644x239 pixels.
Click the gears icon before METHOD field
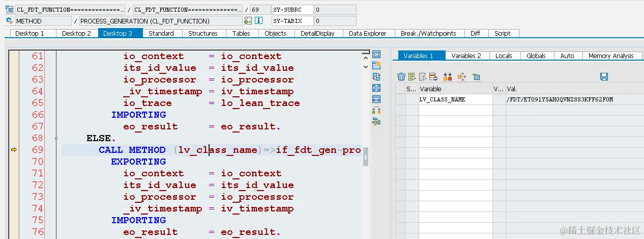[9, 21]
